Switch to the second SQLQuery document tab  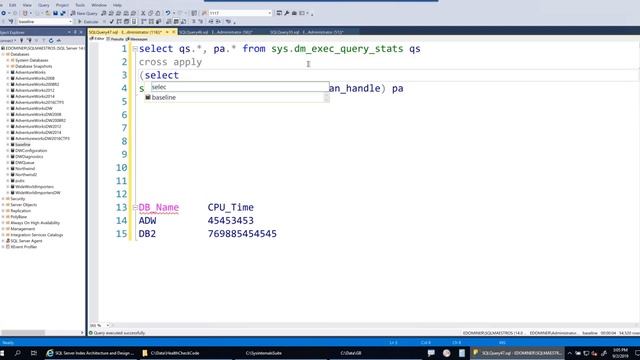click(x=216, y=32)
